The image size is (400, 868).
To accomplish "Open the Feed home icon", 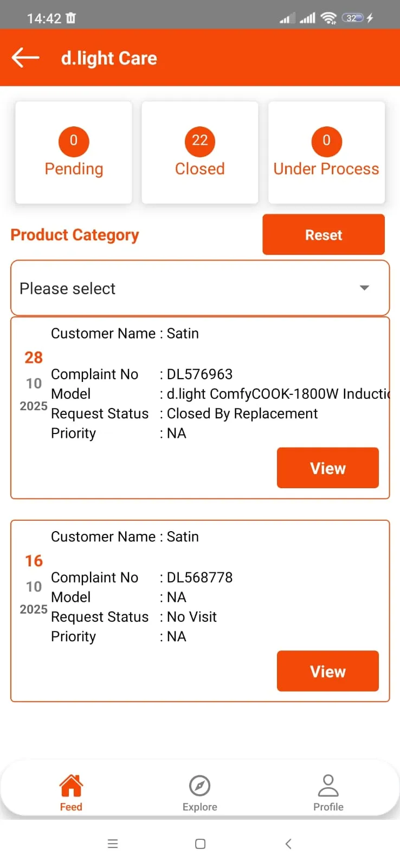I will tap(71, 786).
